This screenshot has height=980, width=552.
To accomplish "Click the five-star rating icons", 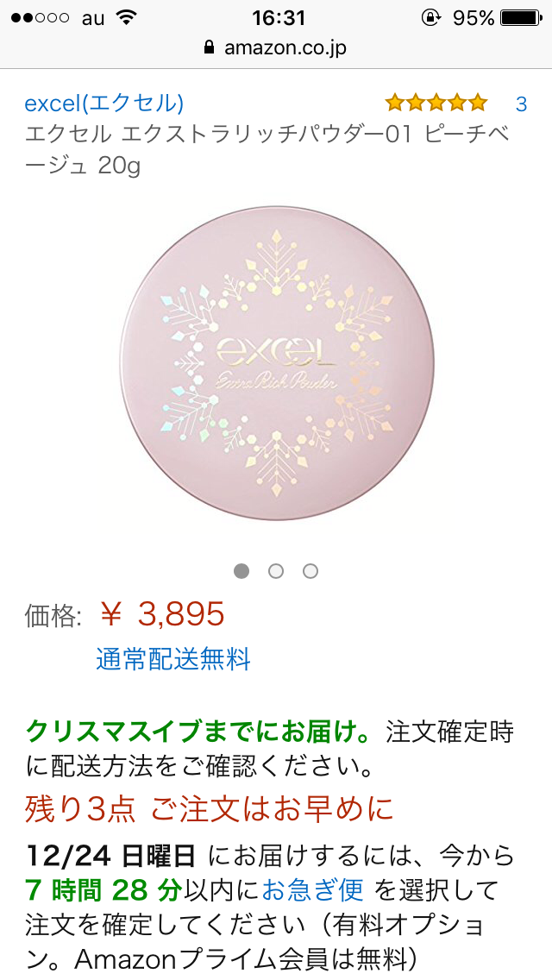I will (436, 103).
